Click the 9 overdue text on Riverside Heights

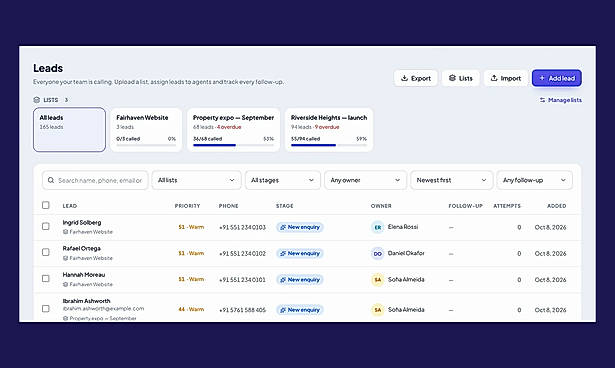pos(327,127)
